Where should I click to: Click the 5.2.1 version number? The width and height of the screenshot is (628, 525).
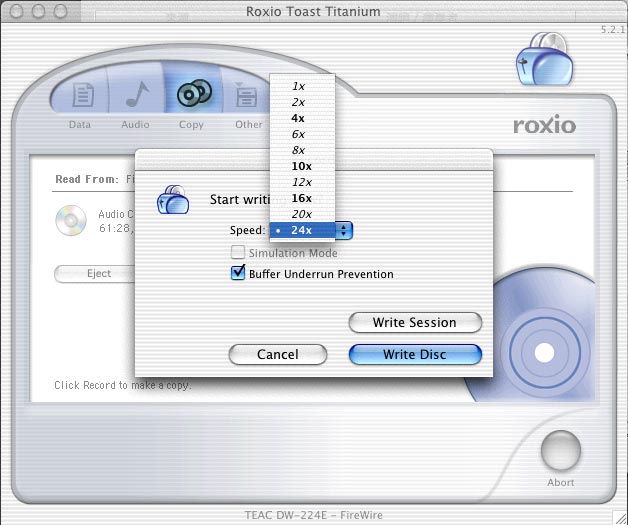tap(613, 30)
